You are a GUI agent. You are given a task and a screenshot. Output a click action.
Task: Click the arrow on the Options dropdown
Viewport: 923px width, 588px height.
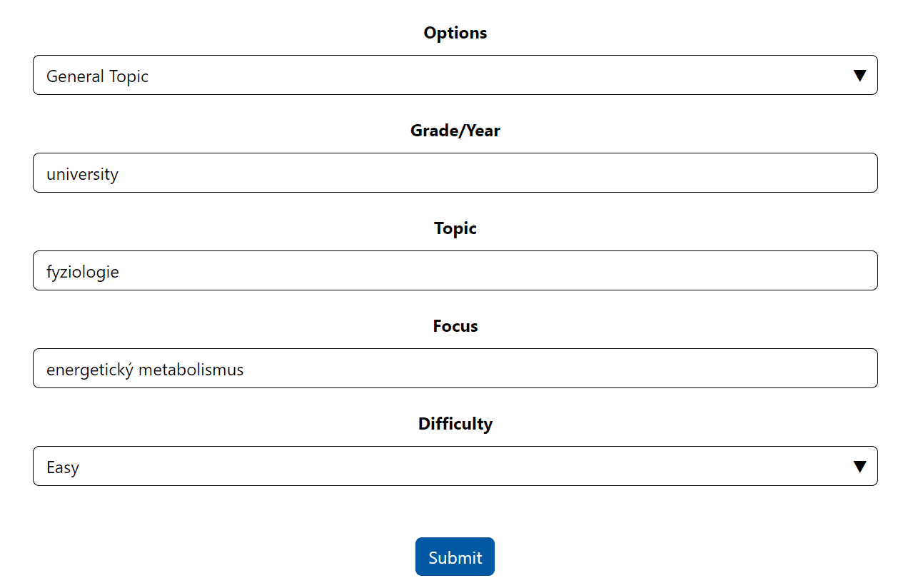pos(860,76)
